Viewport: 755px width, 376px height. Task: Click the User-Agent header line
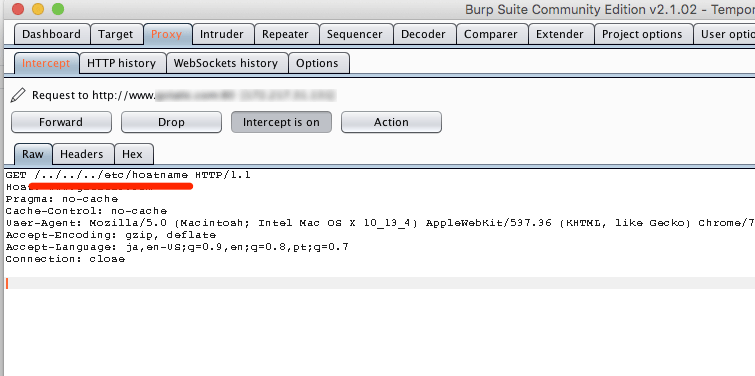pos(380,223)
